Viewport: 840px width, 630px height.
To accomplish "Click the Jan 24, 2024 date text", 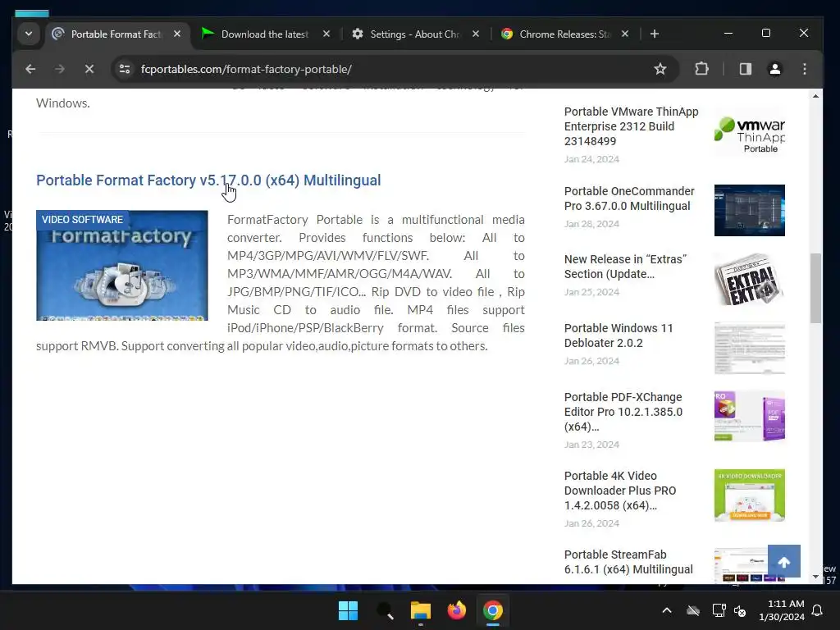I will (x=591, y=159).
